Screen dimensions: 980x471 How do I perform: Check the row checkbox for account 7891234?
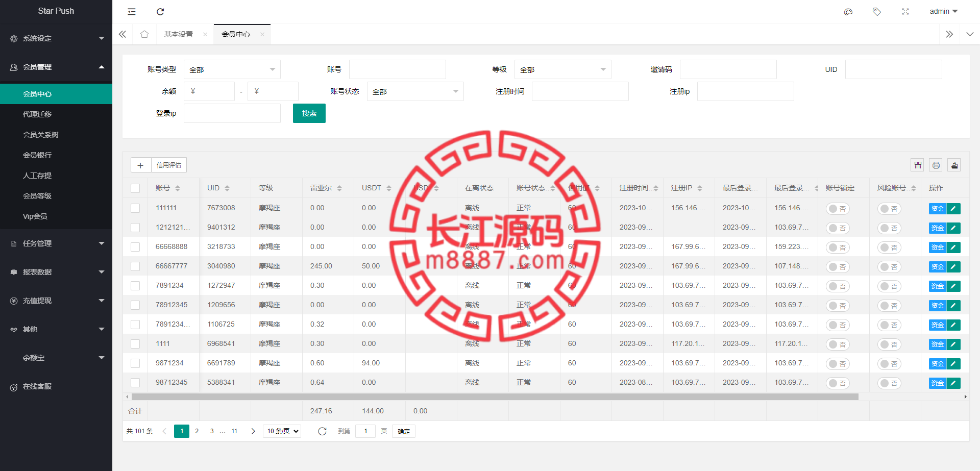click(x=135, y=286)
